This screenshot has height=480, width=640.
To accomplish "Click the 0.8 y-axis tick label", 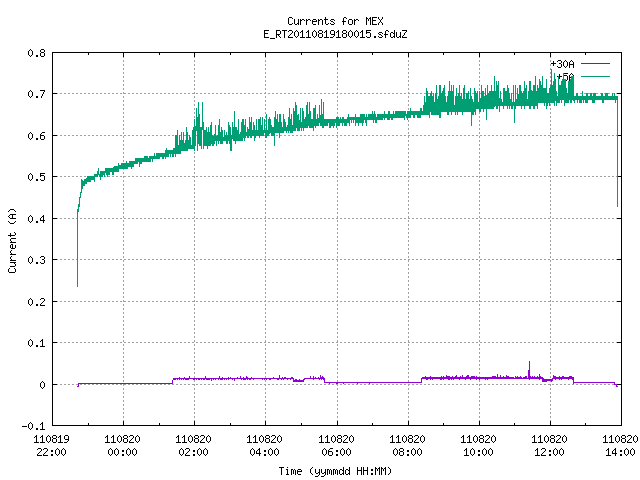I will tap(36, 53).
